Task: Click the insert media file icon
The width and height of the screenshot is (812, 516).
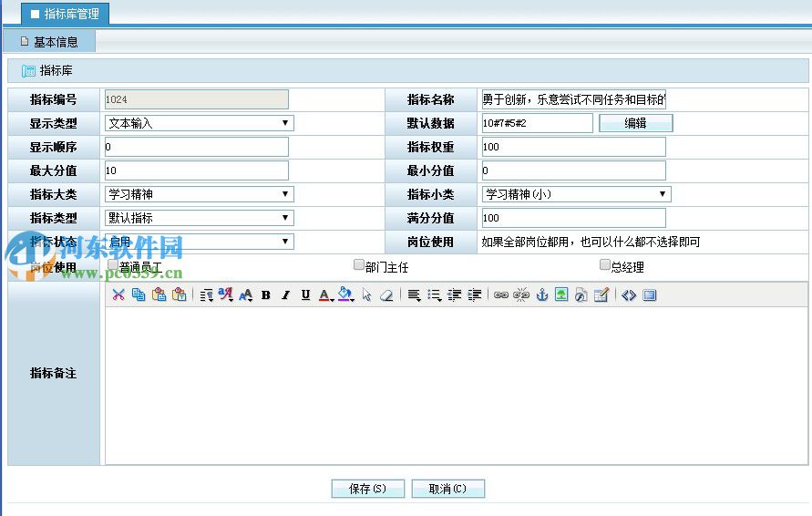Action: click(581, 294)
